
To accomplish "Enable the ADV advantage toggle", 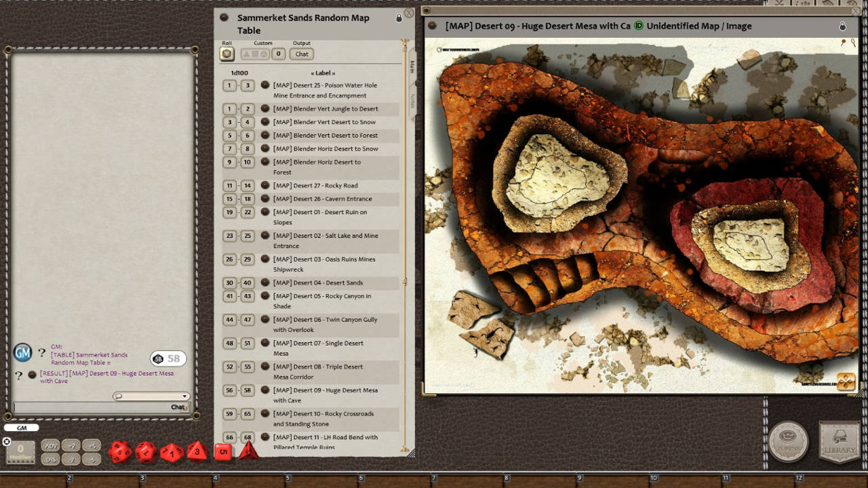I will (x=51, y=445).
